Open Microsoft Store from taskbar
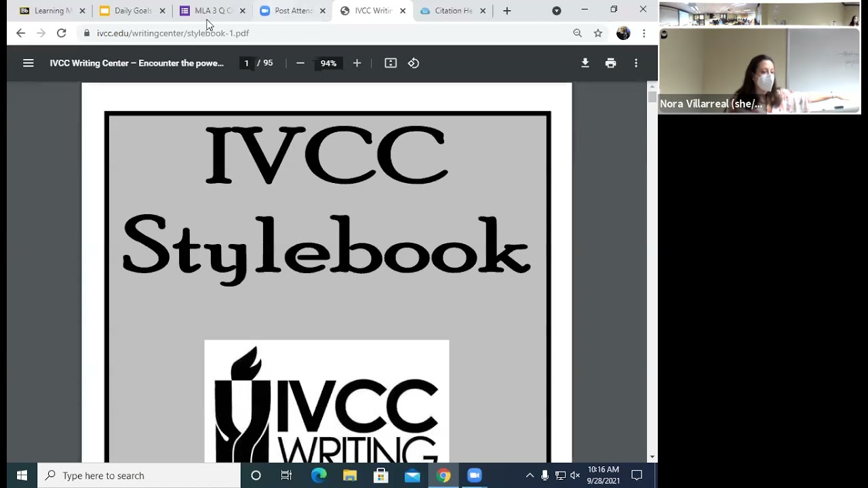This screenshot has height=488, width=868. click(x=380, y=475)
